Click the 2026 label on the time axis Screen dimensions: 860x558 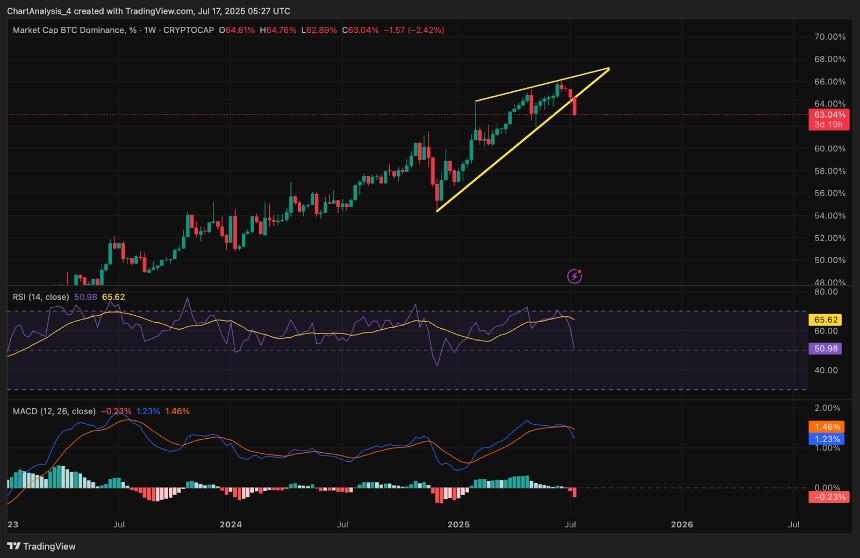[682, 523]
